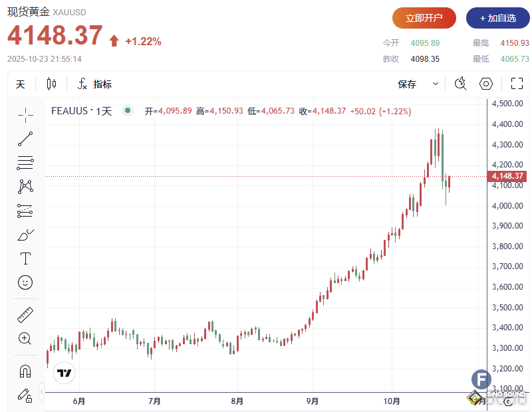Image resolution: width=532 pixels, height=412 pixels.
Task: Pick the text annotation tool
Action: (x=25, y=258)
